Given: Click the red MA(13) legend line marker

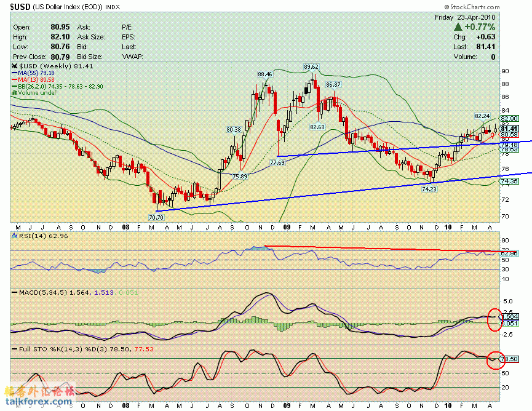Looking at the screenshot, I should point(15,79).
